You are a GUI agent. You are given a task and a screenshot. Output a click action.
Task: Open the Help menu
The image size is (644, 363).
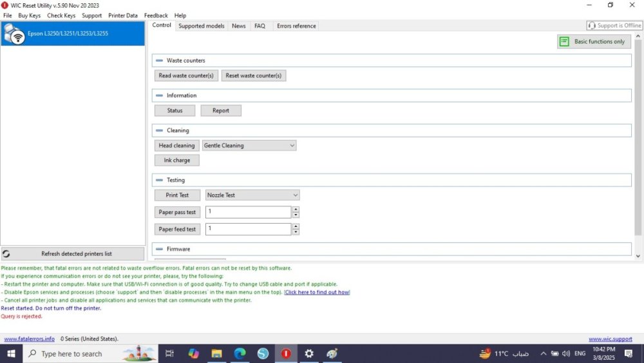click(180, 15)
